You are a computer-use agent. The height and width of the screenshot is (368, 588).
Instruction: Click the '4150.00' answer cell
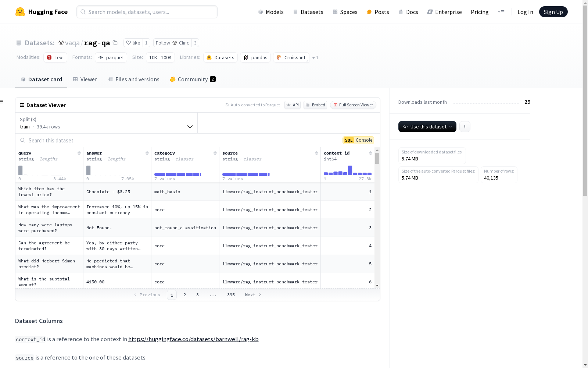[x=117, y=282]
